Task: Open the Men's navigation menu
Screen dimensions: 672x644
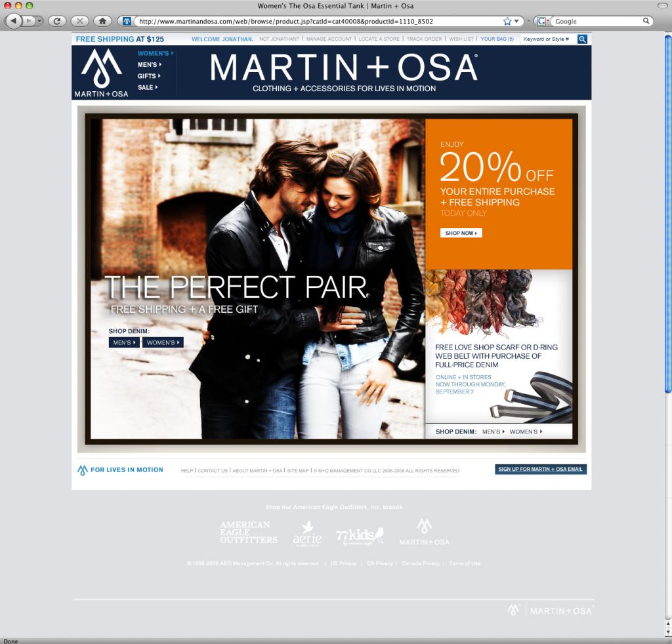Action: click(149, 65)
